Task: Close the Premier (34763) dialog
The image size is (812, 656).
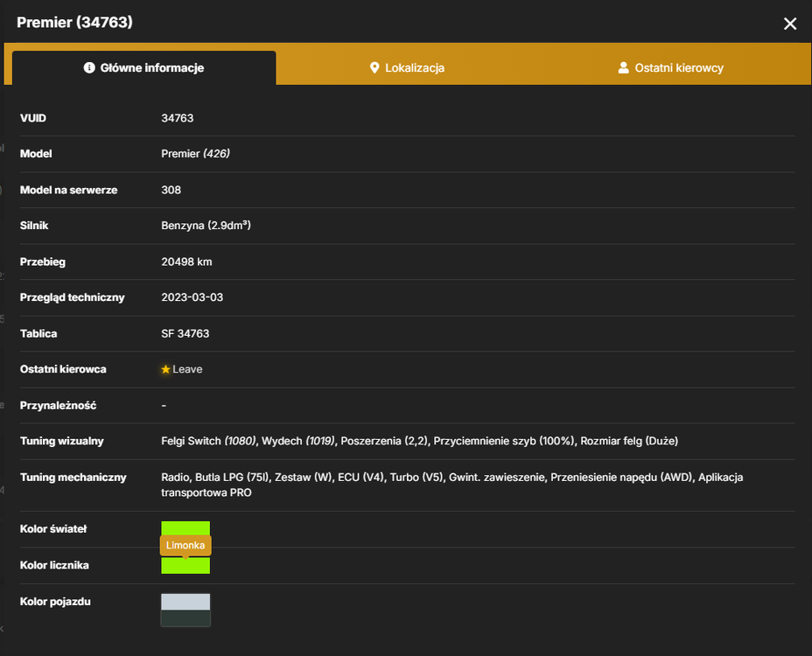Action: click(790, 24)
